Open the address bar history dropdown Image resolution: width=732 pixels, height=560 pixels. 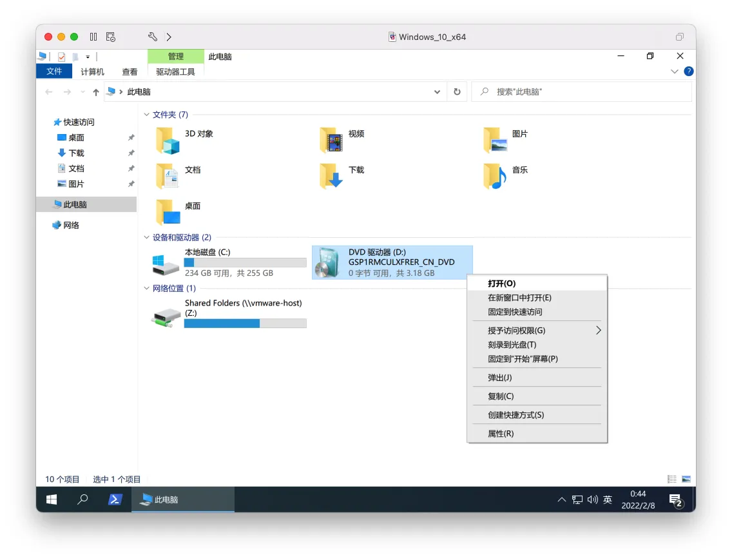coord(437,92)
